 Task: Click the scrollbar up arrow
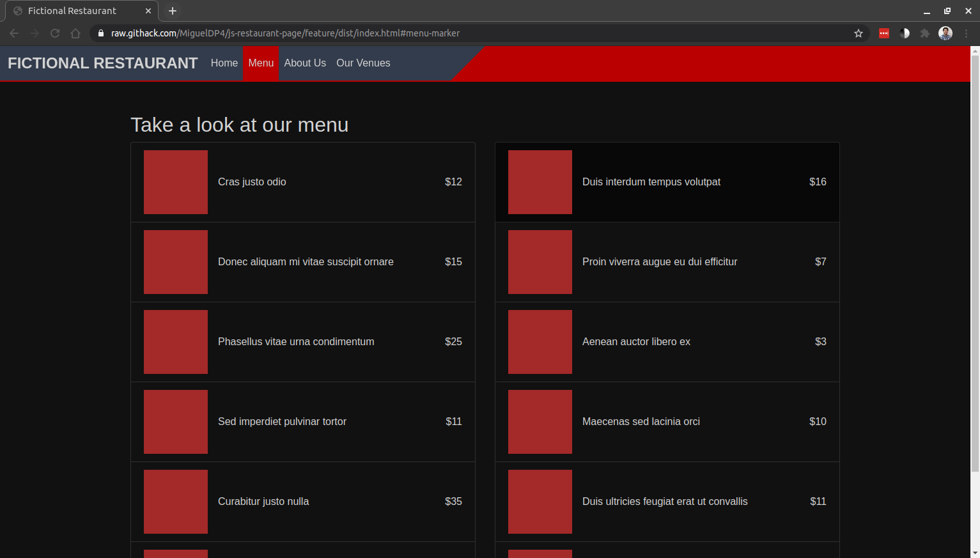975,50
